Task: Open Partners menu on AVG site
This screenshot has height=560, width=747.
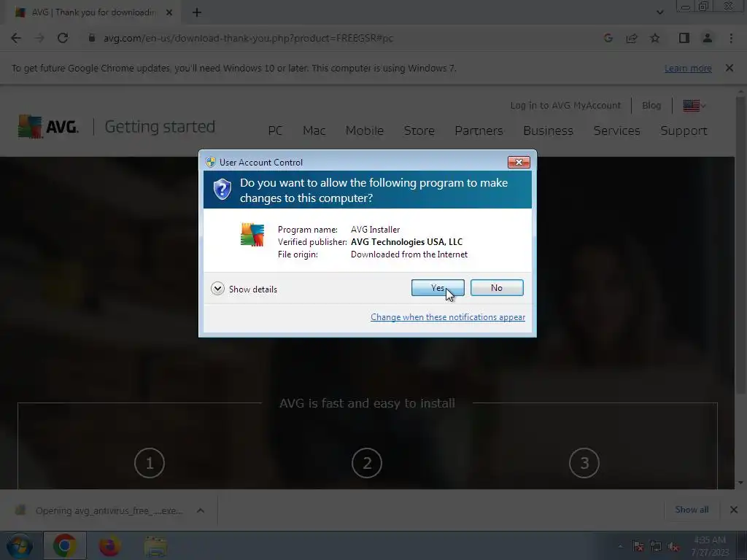Action: pos(479,131)
